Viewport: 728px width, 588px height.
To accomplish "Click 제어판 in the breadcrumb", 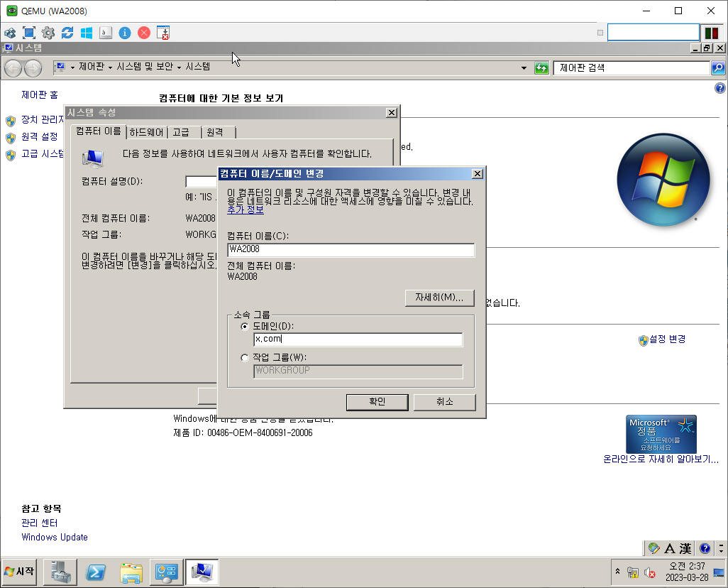I will [92, 67].
